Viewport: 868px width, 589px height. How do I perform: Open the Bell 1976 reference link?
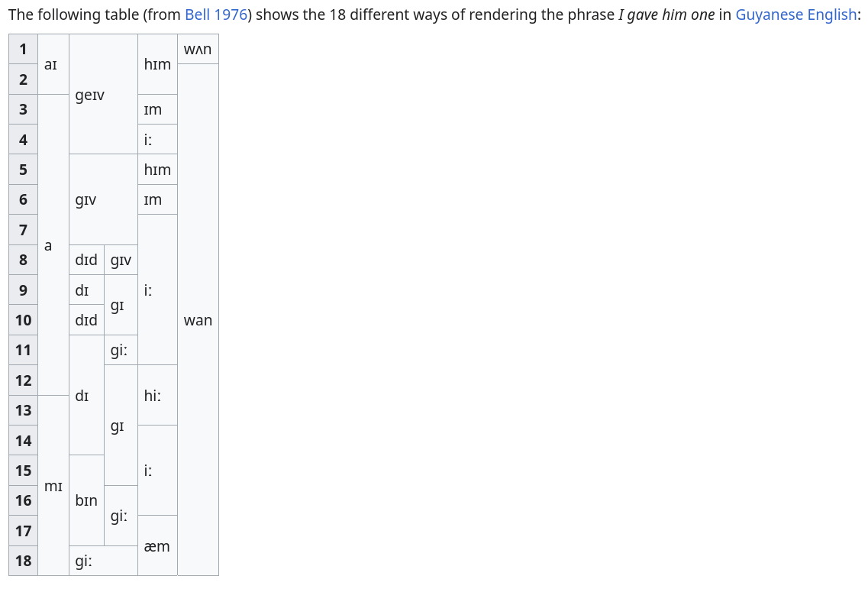click(216, 15)
